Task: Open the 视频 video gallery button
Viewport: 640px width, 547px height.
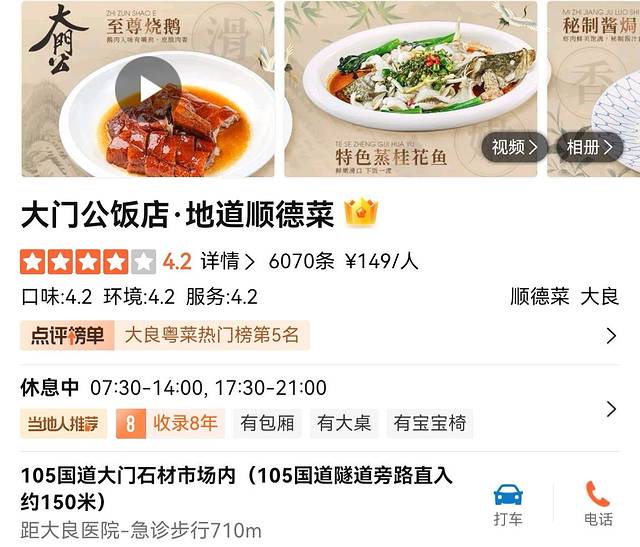Action: coord(514,147)
